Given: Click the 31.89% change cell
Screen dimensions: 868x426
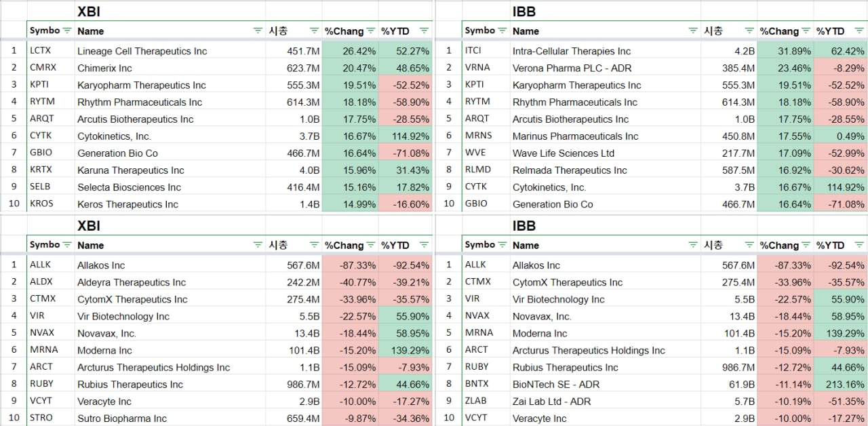Looking at the screenshot, I should 786,51.
